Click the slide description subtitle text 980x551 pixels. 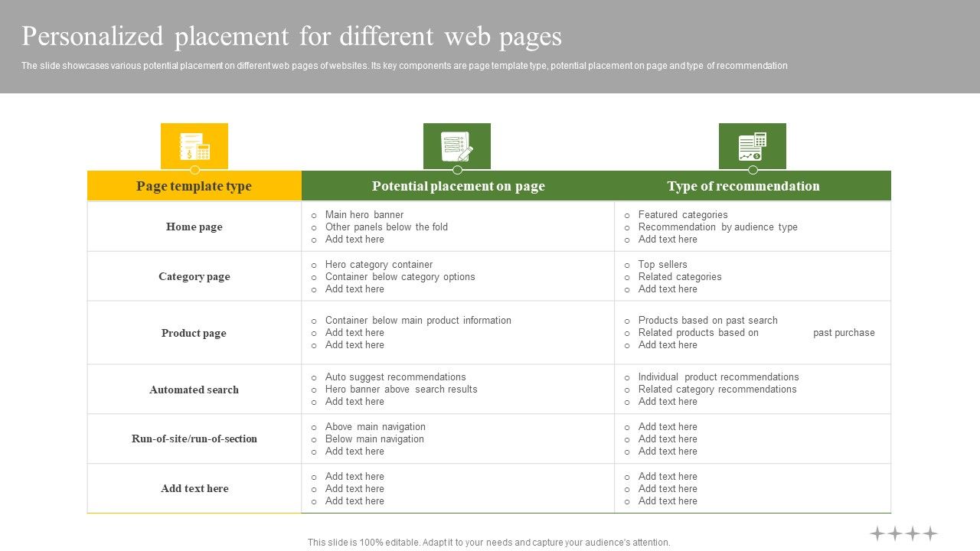coord(404,66)
